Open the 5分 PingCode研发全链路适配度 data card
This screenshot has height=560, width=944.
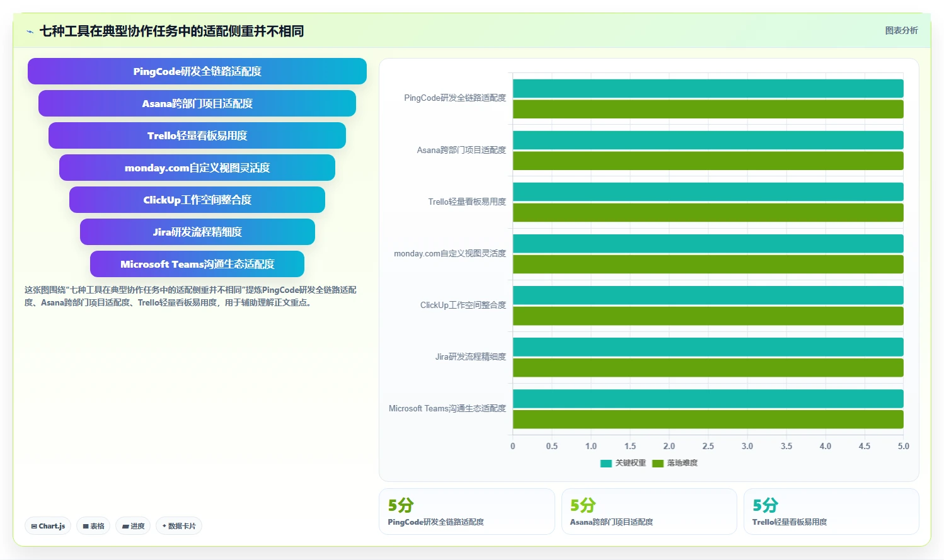click(467, 511)
